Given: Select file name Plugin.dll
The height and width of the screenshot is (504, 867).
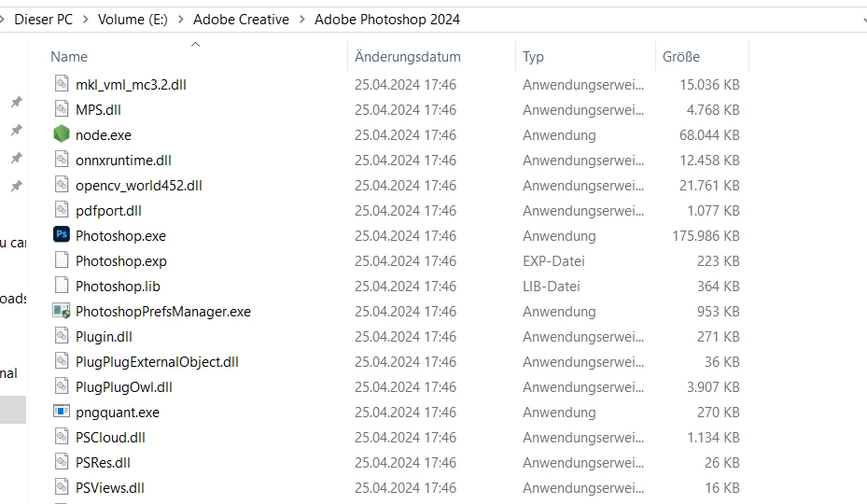Looking at the screenshot, I should pyautogui.click(x=104, y=336).
